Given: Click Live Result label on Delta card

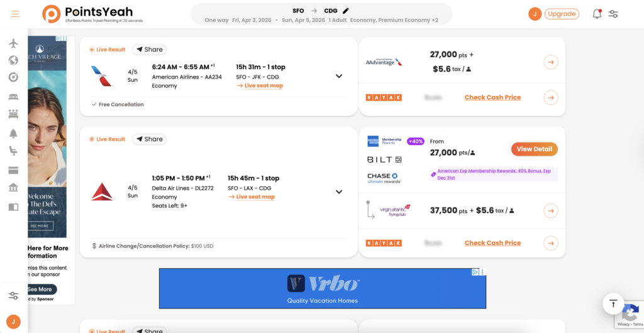Looking at the screenshot, I should point(108,139).
